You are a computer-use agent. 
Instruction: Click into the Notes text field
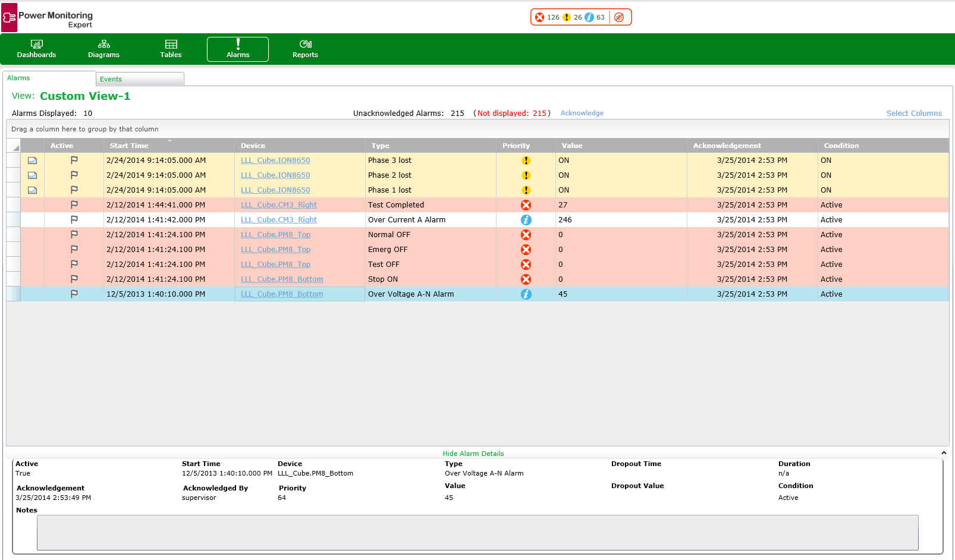point(478,533)
